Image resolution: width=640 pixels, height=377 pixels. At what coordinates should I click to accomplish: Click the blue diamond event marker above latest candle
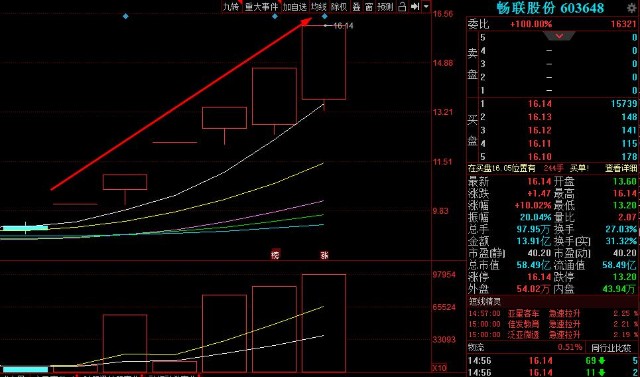[324, 16]
